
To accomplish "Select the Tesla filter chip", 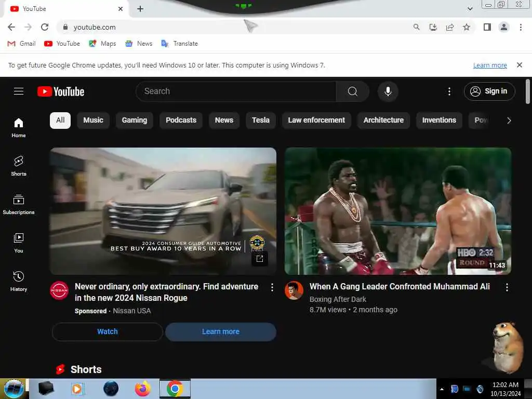I will point(261,121).
